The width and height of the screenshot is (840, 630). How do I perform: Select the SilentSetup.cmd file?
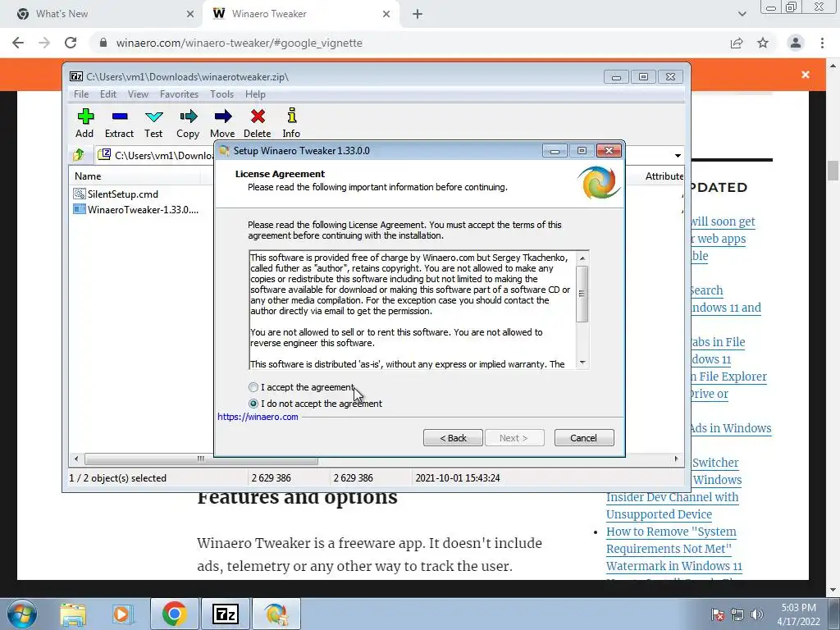tap(116, 194)
